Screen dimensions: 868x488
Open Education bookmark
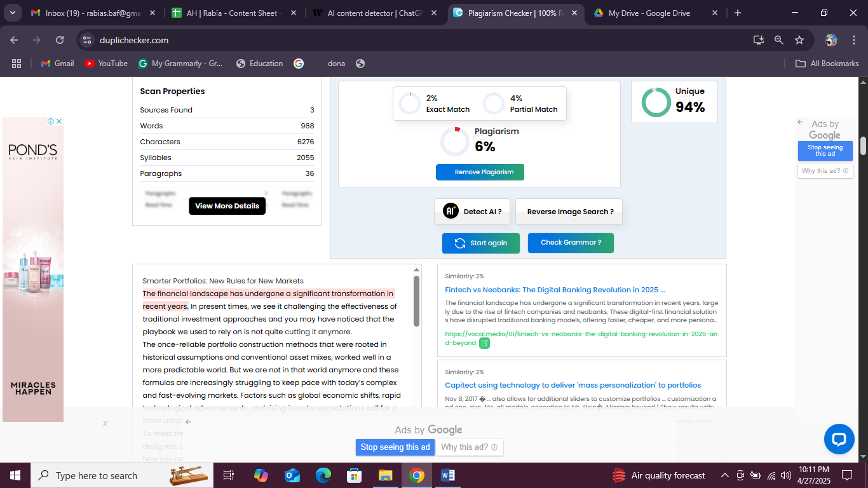pyautogui.click(x=259, y=64)
